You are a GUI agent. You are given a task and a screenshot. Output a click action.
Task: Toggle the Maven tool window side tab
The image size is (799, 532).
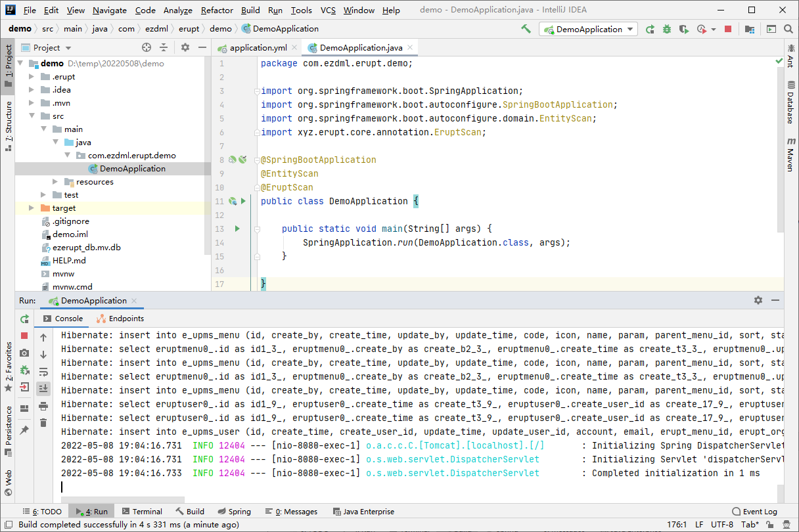point(790,155)
